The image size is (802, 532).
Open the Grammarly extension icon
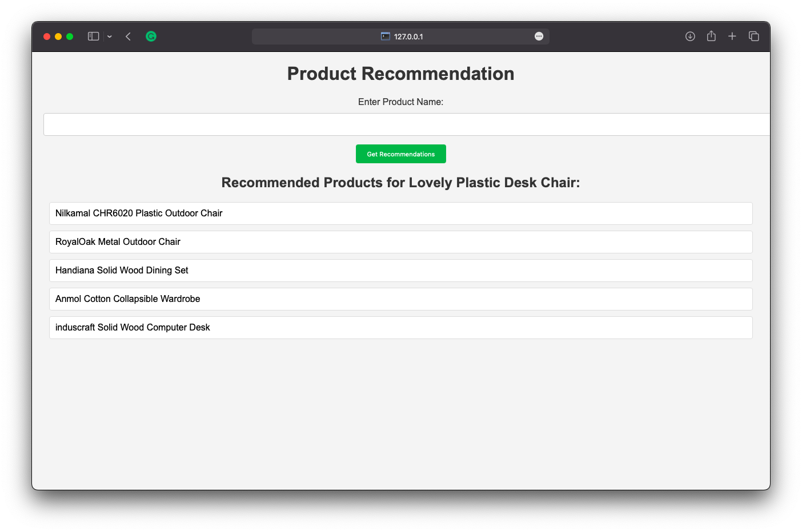151,37
